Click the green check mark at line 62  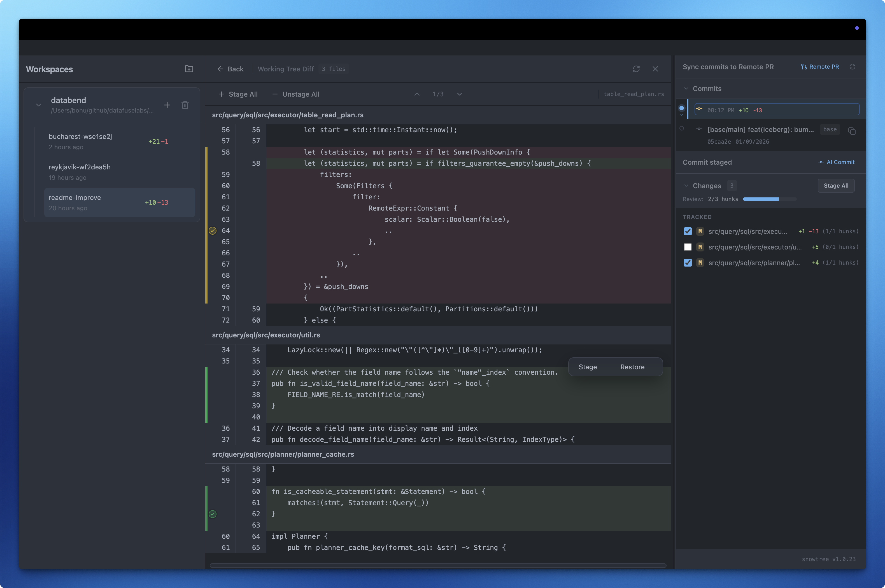point(213,514)
